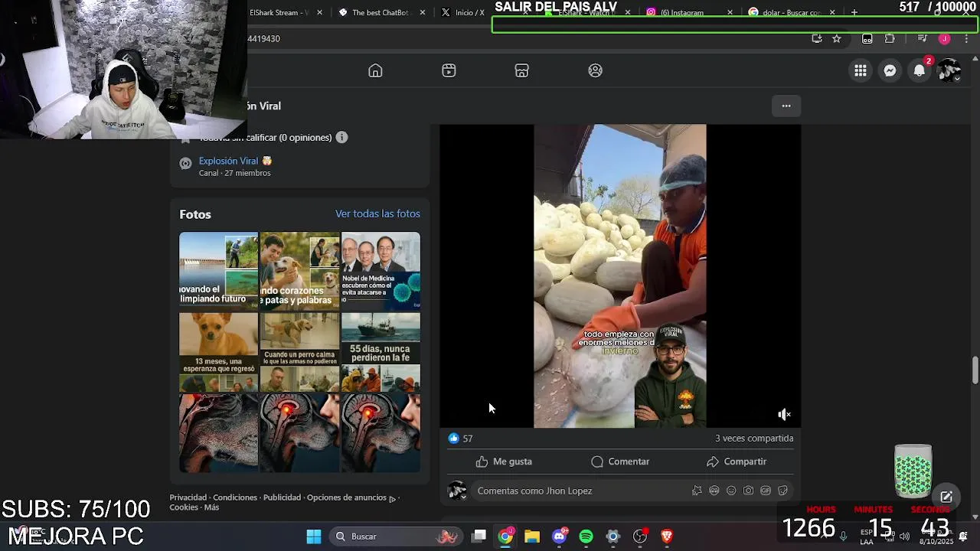This screenshot has height=551, width=980.
Task: Open Brave browser from the taskbar
Action: [666, 536]
